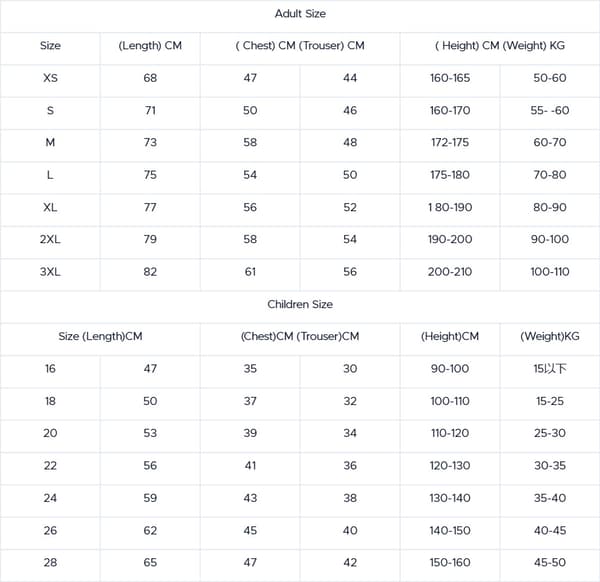
Task: Click the 150-160 height cell
Action: pos(450,562)
